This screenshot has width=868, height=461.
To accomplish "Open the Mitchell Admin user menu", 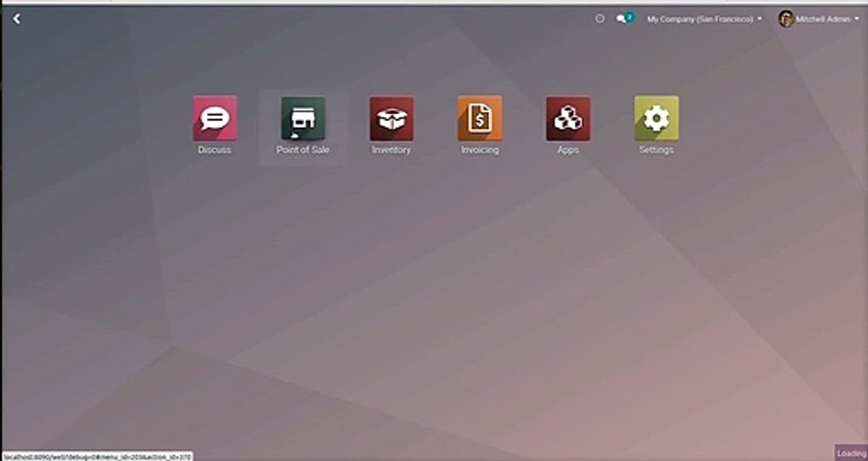I will 819,19.
